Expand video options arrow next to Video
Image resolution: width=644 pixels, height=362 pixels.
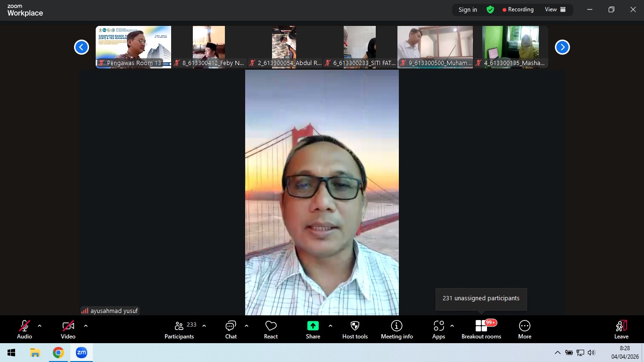click(86, 326)
